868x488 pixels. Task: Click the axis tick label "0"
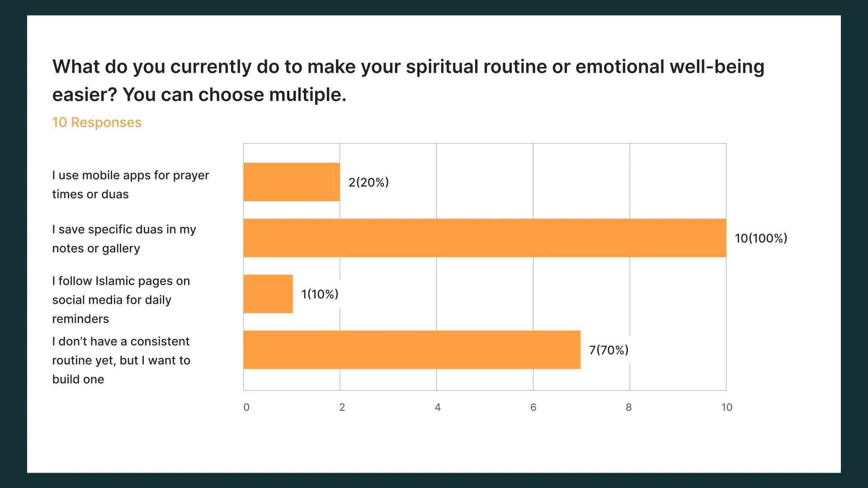click(246, 407)
